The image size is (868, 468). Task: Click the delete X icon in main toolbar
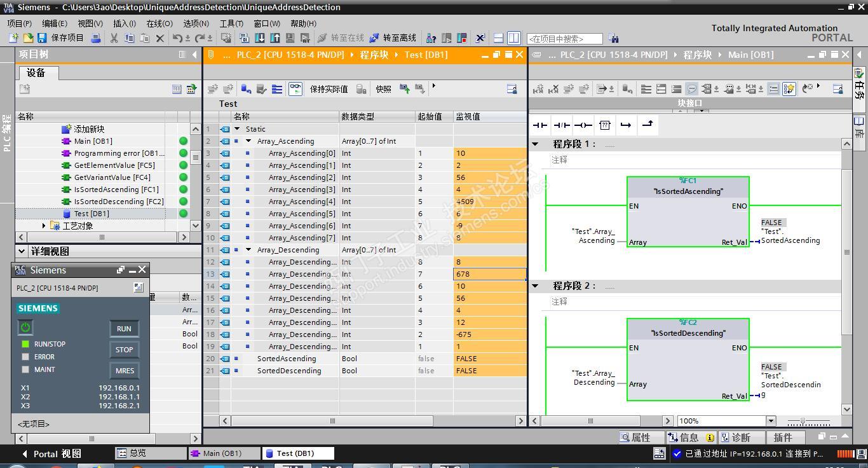(x=160, y=38)
